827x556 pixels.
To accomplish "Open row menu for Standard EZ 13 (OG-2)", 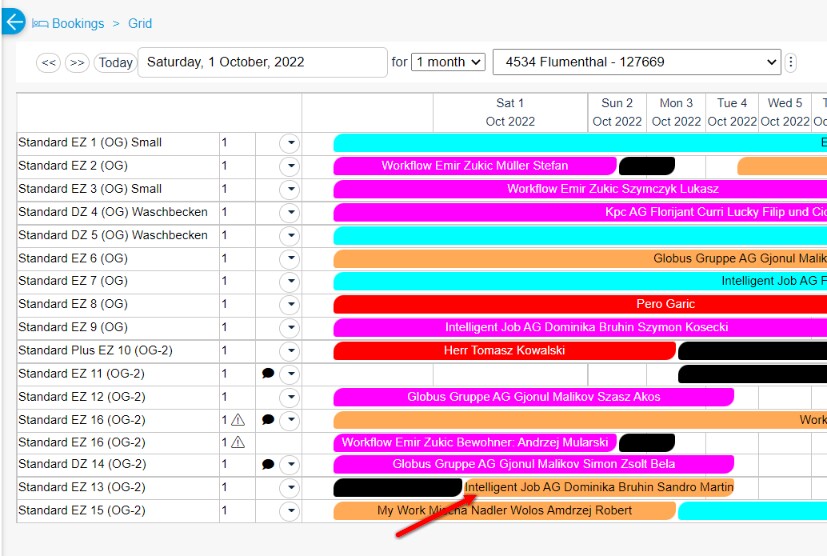I will 290,488.
